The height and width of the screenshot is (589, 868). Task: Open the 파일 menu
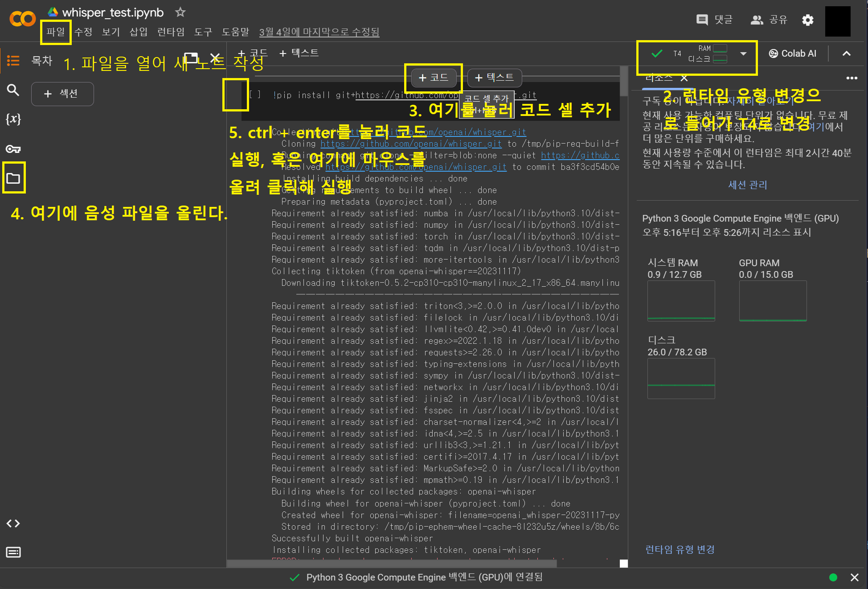56,32
